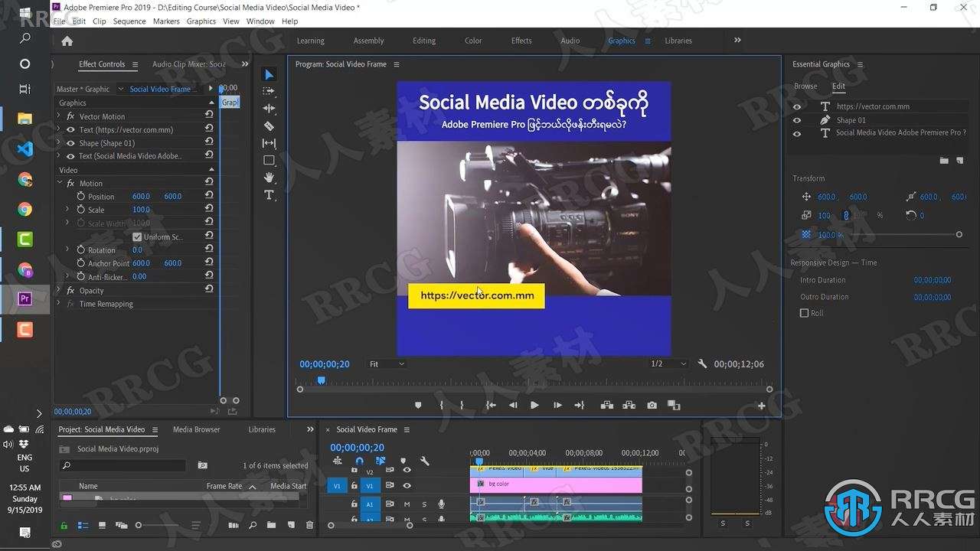Open playback resolution 1/2 dropdown
This screenshot has width=980, height=551.
[668, 364]
